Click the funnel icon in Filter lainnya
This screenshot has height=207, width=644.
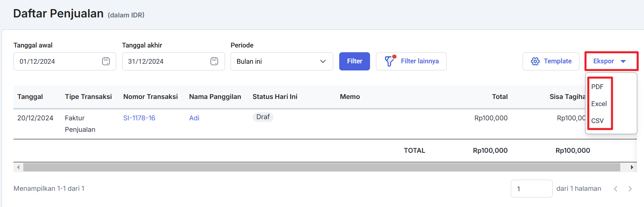[390, 61]
